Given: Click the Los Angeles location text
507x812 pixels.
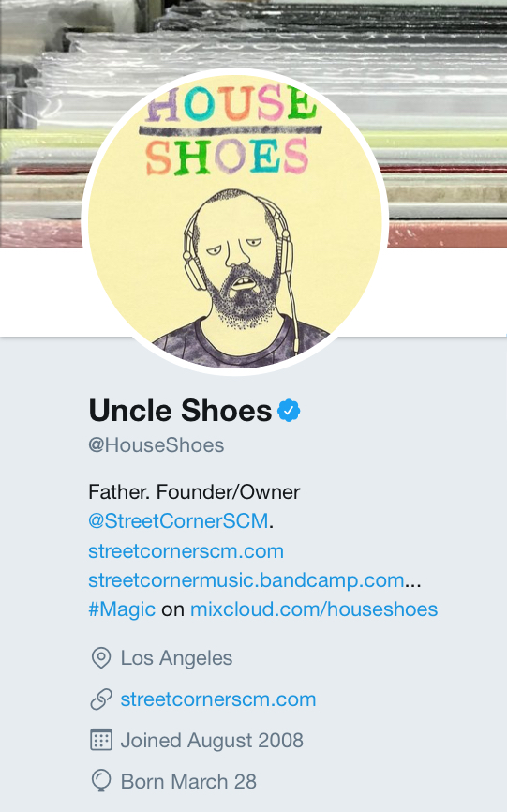Looking at the screenshot, I should click(x=176, y=658).
